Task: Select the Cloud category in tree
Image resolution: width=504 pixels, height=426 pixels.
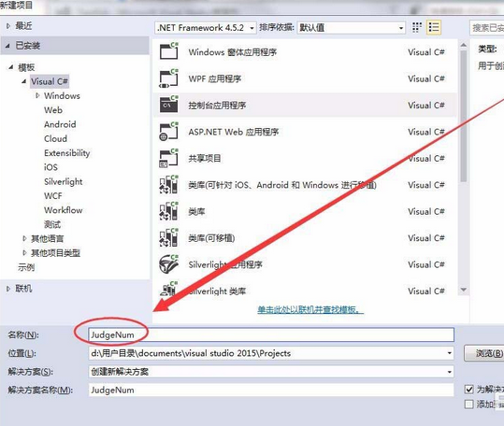Action: (55, 138)
